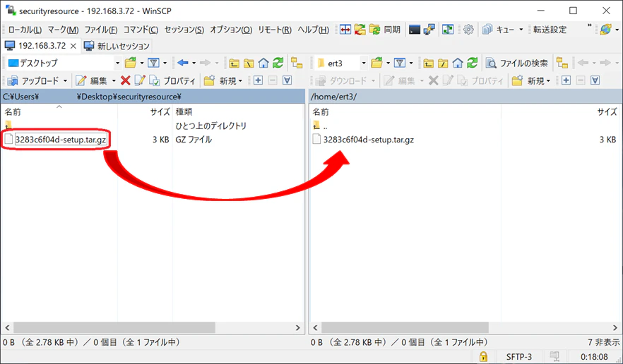Open the コマンド(C) menu
Image resolution: width=623 pixels, height=364 pixels.
[x=141, y=30]
